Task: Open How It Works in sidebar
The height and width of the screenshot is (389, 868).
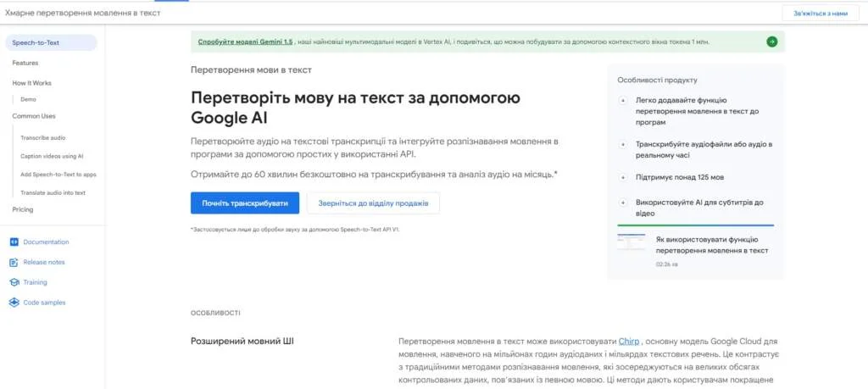Action: pyautogui.click(x=31, y=83)
